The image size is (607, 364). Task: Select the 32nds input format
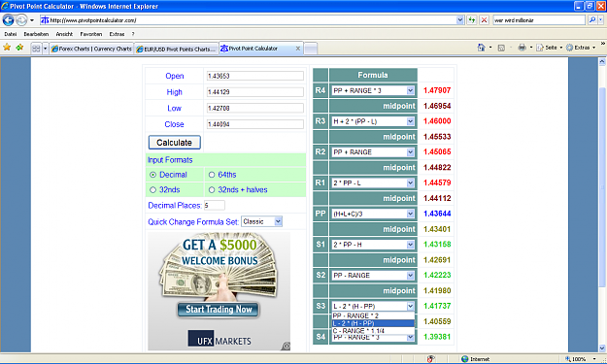click(152, 190)
